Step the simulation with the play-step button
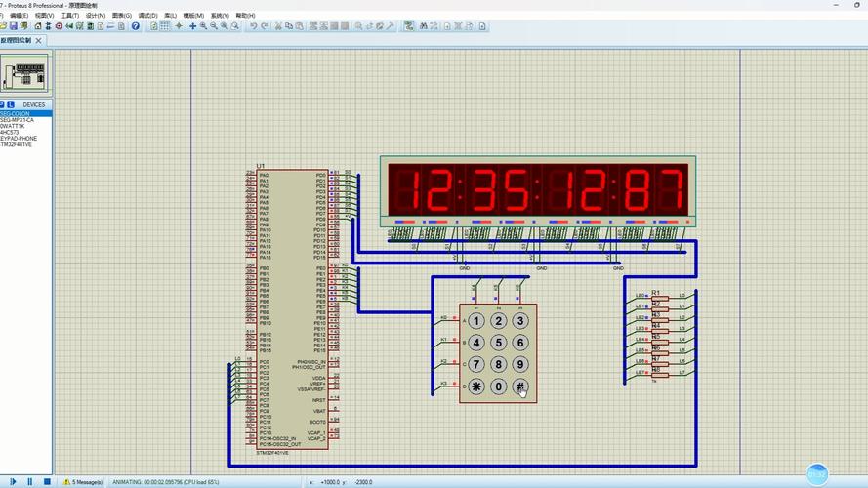This screenshot has width=868, height=488. tap(14, 482)
